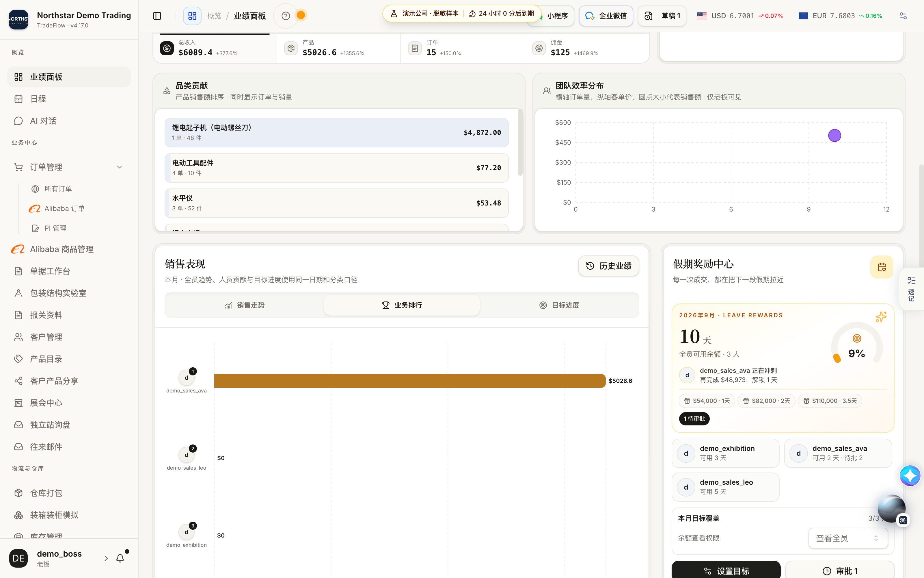The width and height of the screenshot is (924, 578).
Task: Switch to the 目标进度 tab
Action: pos(559,305)
